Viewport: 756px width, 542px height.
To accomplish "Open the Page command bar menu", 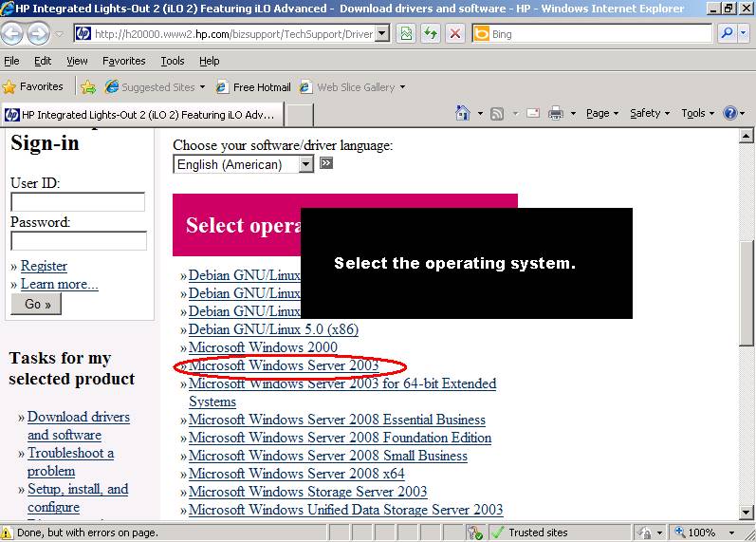I will coord(602,113).
